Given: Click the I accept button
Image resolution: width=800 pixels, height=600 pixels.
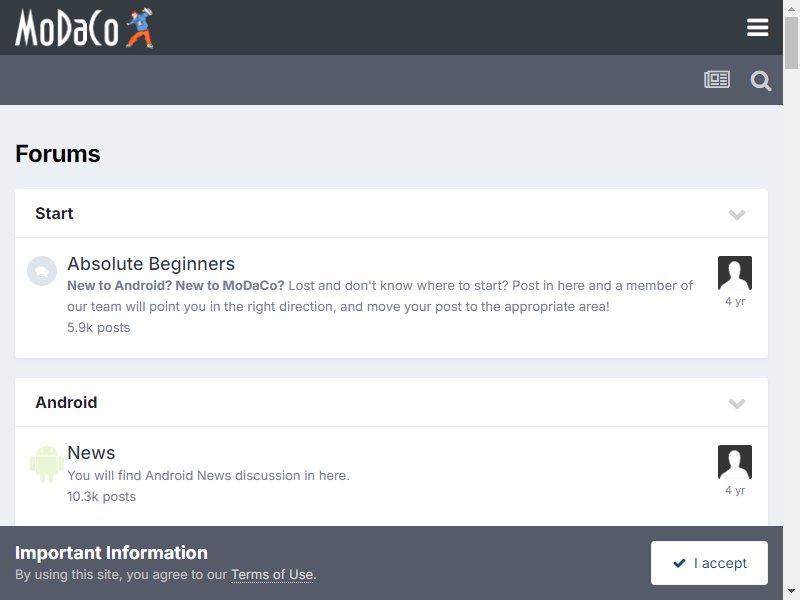Looking at the screenshot, I should (x=709, y=563).
